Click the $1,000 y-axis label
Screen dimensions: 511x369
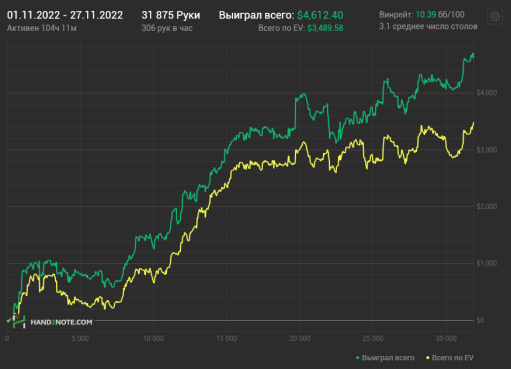pyautogui.click(x=487, y=263)
